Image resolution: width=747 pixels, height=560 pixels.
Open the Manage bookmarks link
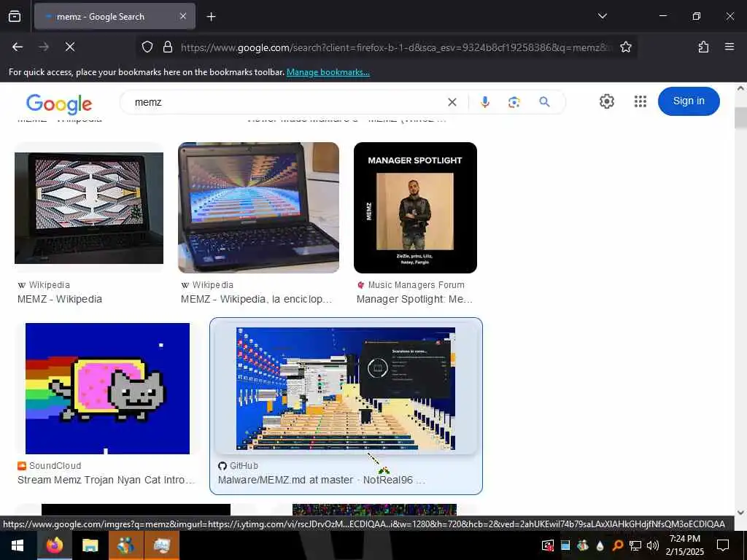click(x=328, y=72)
